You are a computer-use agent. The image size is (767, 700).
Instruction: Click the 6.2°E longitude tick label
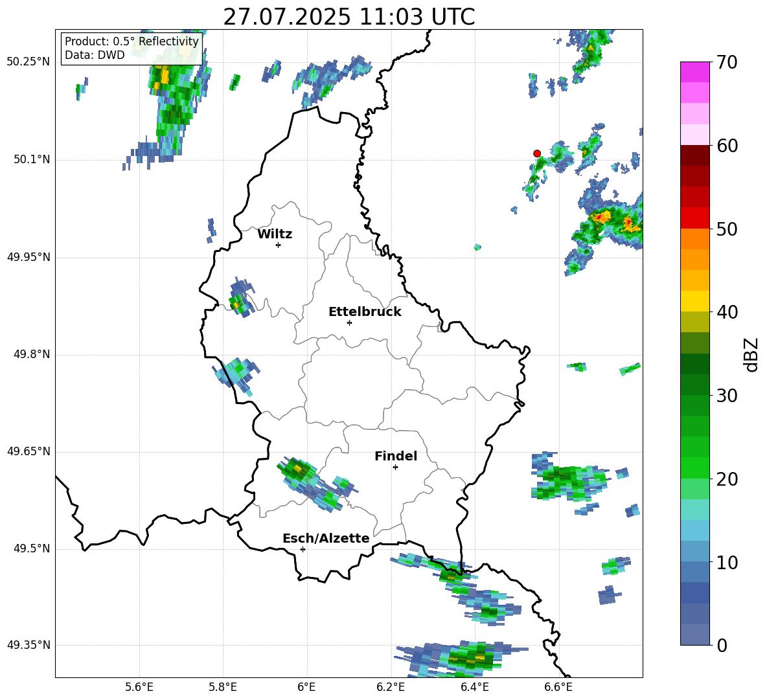[x=391, y=687]
